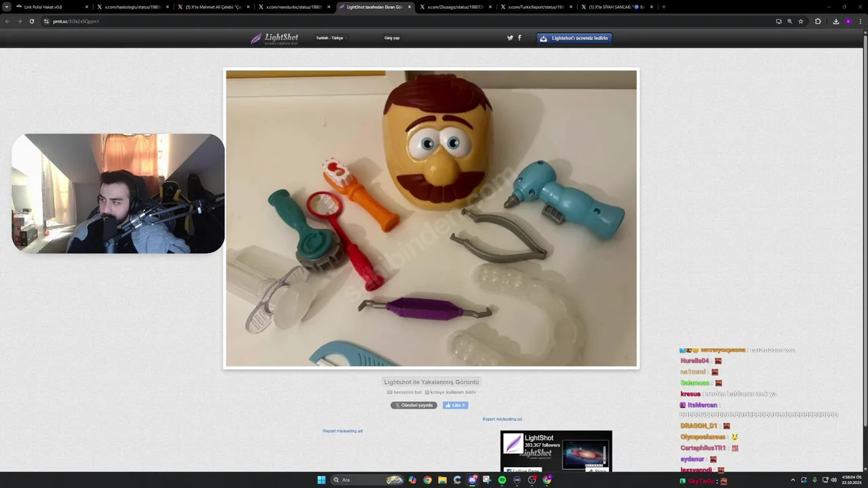Open the Turkish - Türkçe language dropdown
This screenshot has width=868, height=488.
[331, 38]
